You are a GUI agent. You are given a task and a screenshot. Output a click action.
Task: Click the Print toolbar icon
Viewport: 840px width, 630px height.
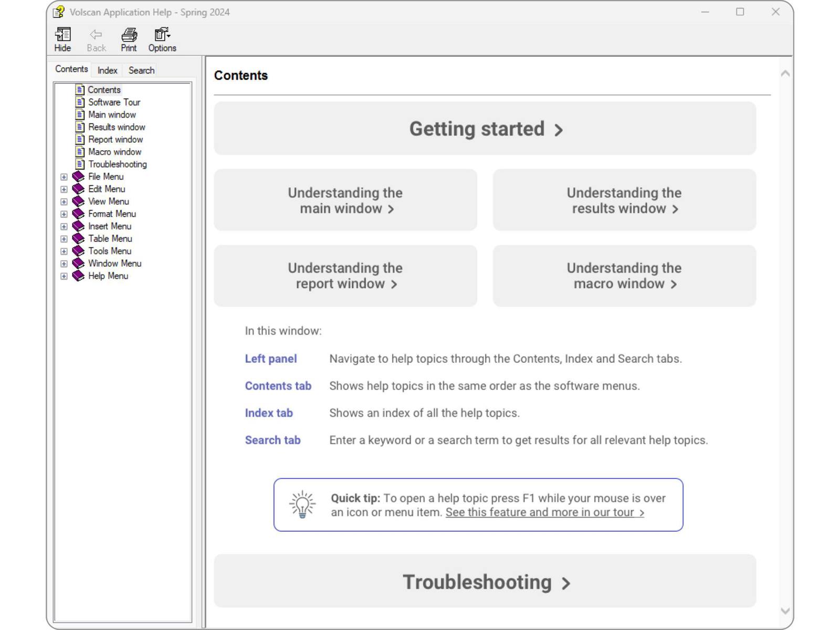tap(129, 40)
